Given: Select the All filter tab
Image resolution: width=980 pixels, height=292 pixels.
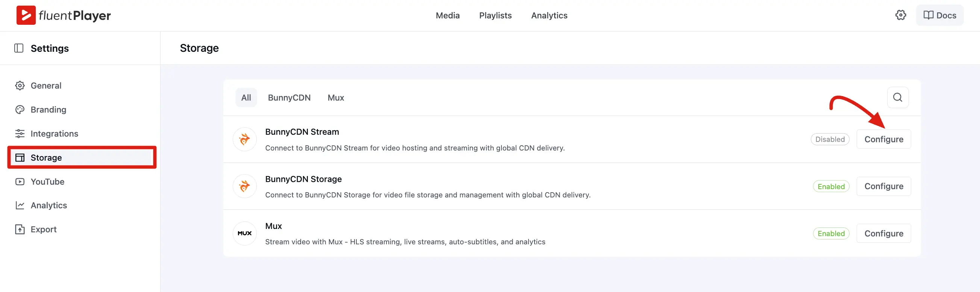Looking at the screenshot, I should tap(246, 98).
